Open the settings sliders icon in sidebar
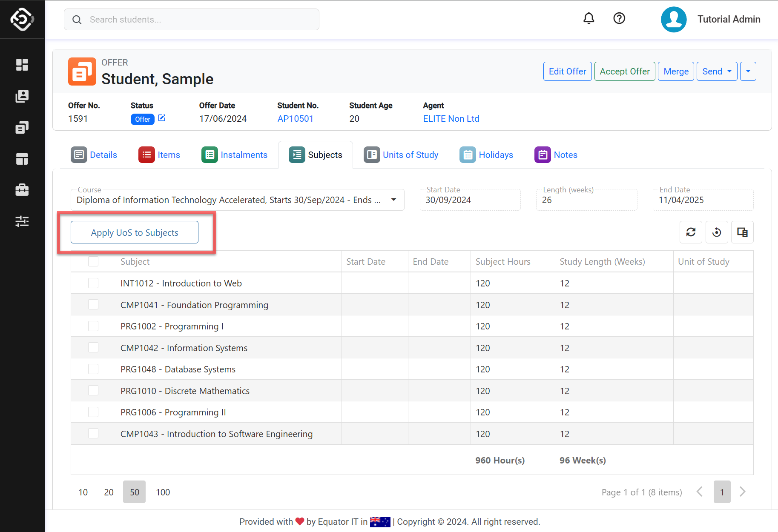This screenshot has width=778, height=532. (22, 221)
